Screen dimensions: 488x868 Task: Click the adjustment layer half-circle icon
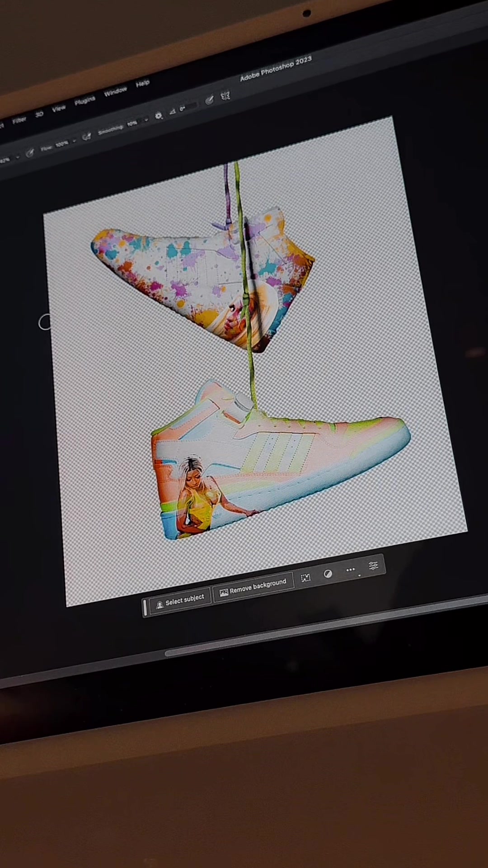pos(328,574)
